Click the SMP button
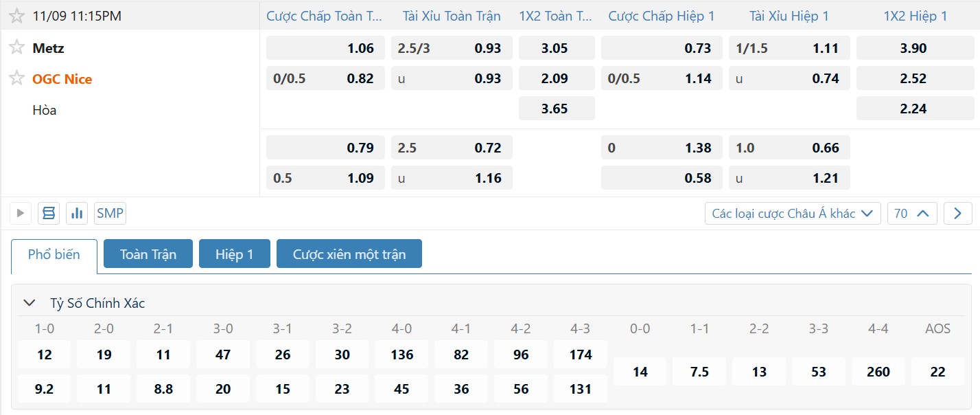Viewport: 980px width, 415px height. [x=110, y=213]
